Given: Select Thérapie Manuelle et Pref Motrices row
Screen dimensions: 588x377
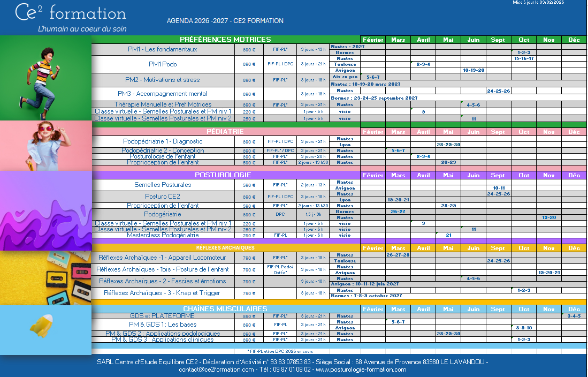Looking at the screenshot, I should coord(163,104).
